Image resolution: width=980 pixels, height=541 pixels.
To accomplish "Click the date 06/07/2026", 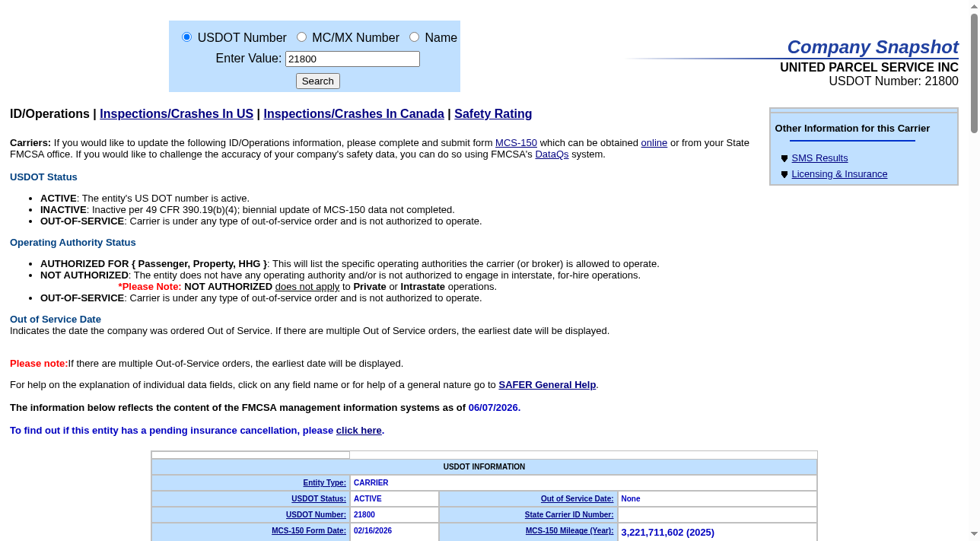I will coord(495,407).
